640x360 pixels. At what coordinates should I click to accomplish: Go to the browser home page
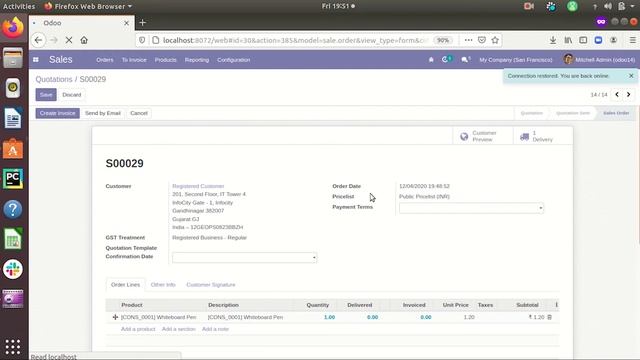point(84,40)
